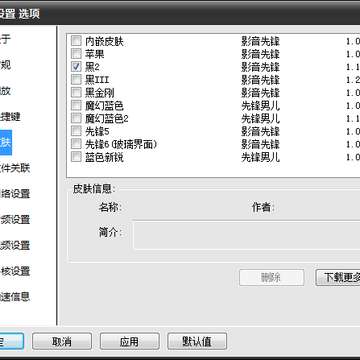The image size is (360, 360).
Task: Select the highlighted 肤 skin page
Action: coord(6,142)
